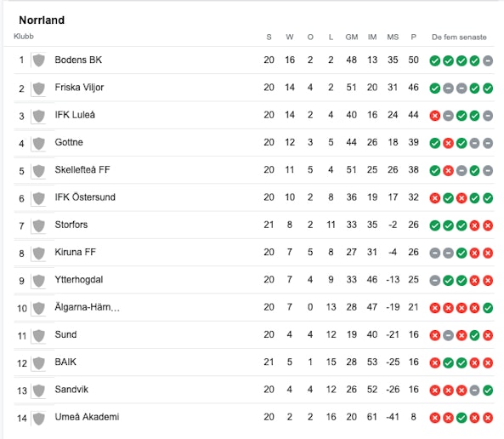This screenshot has height=439, width=504.
Task: Select the IFK Östersund team name
Action: 85,197
